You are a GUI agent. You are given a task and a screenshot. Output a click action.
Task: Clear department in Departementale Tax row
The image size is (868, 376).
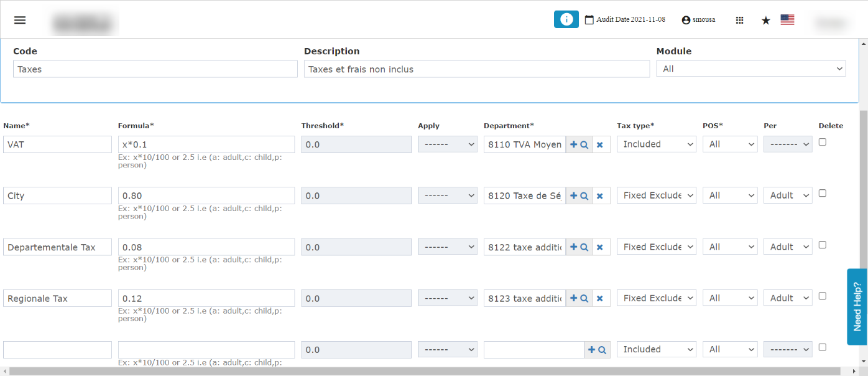600,247
